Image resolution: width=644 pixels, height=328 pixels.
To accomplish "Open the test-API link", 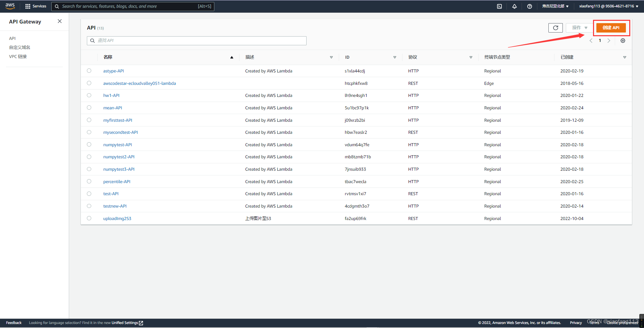I will click(111, 194).
